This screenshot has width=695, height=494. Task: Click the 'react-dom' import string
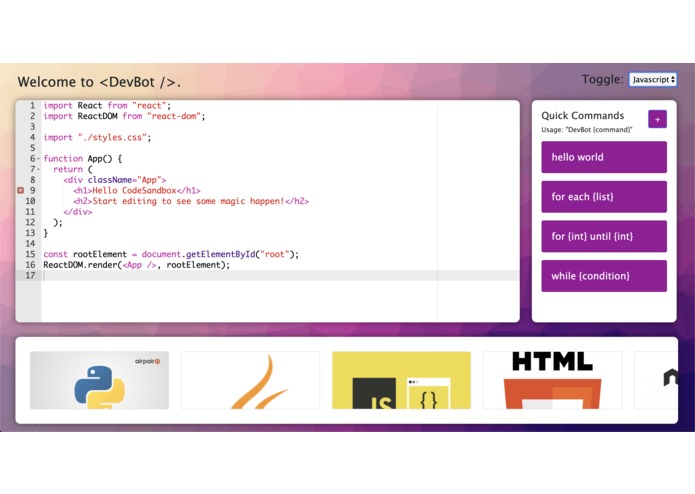(174, 116)
